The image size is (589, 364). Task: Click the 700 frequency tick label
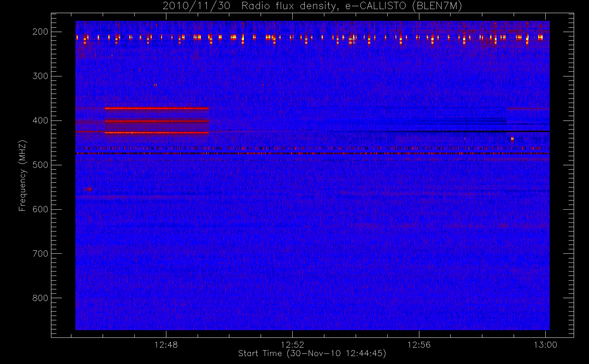click(x=40, y=254)
